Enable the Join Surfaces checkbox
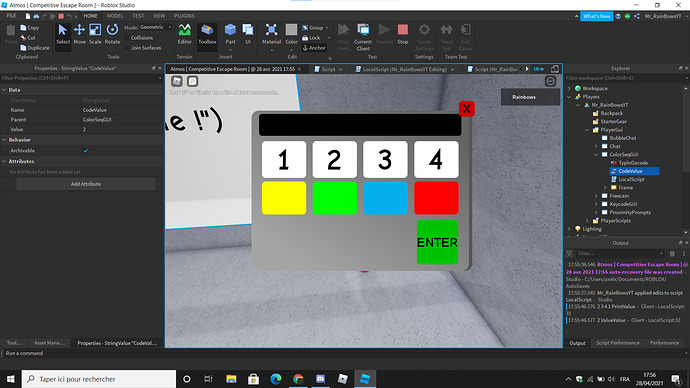This screenshot has height=388, width=690. click(x=127, y=48)
